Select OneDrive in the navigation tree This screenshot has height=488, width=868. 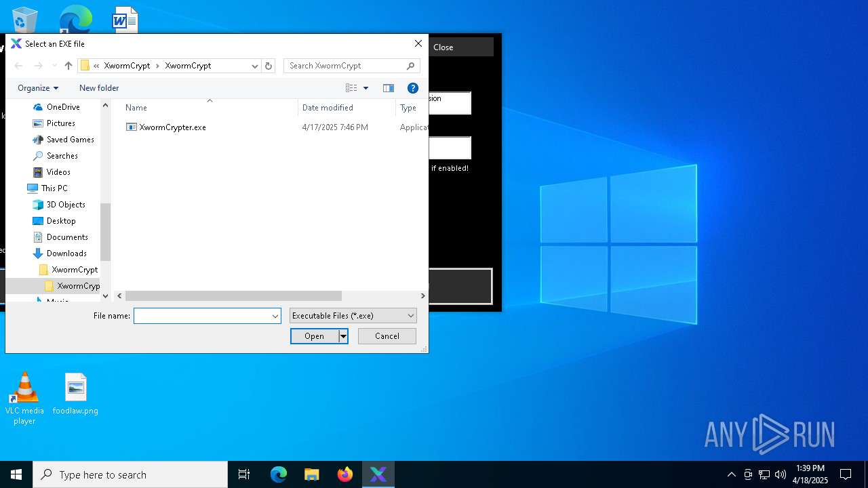tap(63, 107)
